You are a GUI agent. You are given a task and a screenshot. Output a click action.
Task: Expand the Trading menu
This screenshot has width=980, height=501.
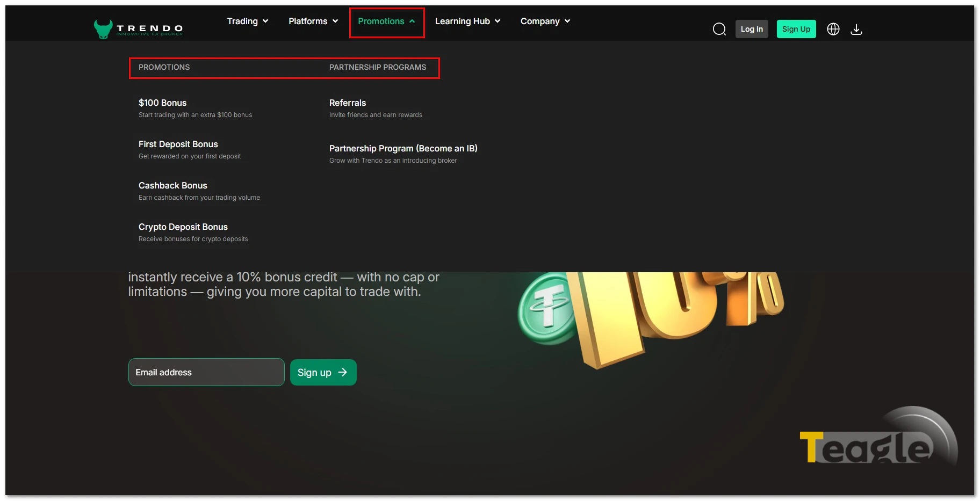point(248,21)
